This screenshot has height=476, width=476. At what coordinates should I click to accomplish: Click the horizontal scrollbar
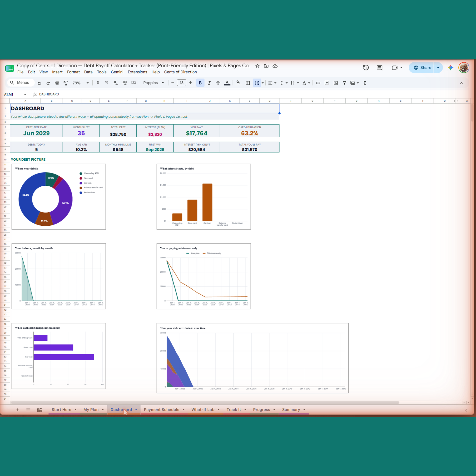204,403
